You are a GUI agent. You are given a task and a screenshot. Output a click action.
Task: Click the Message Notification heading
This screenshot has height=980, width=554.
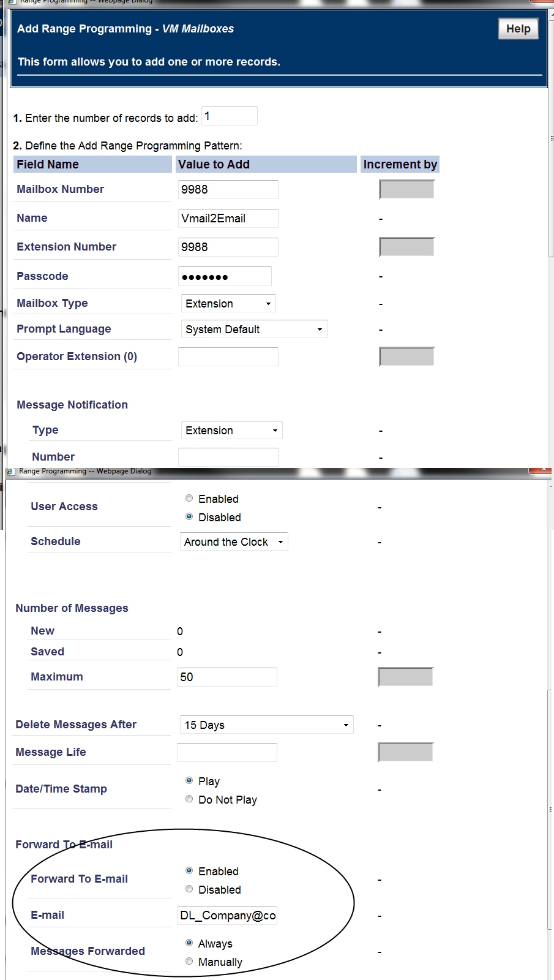pos(72,405)
